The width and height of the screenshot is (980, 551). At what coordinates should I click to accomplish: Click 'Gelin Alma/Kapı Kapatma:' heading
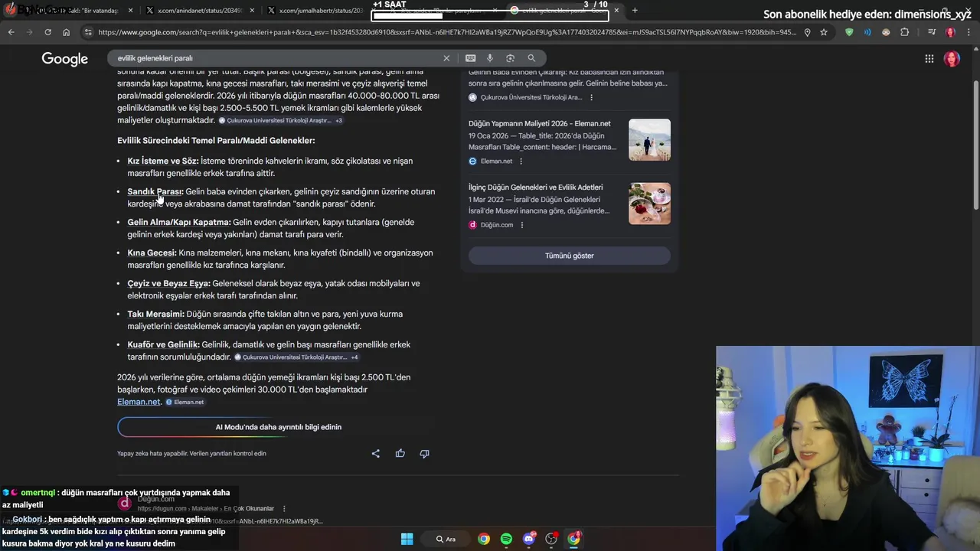[x=179, y=222]
